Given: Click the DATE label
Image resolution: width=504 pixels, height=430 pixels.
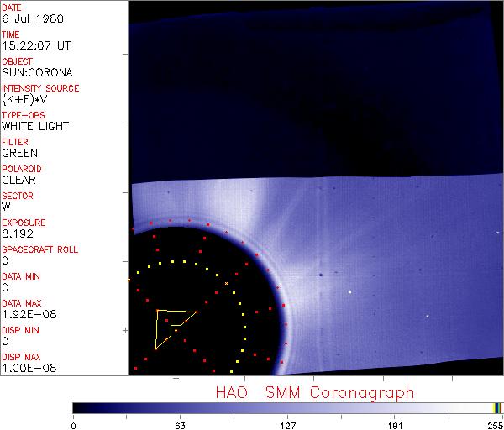Looking at the screenshot, I should tap(11, 8).
